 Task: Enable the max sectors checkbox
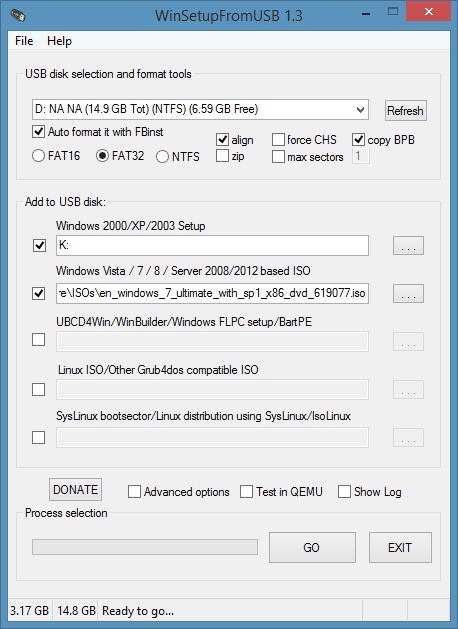click(x=278, y=156)
